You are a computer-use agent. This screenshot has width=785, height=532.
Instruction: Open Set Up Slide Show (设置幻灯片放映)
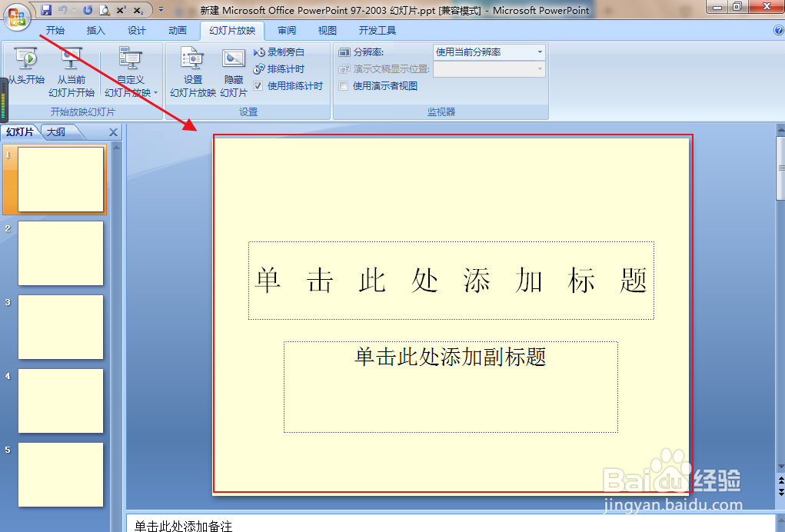click(193, 72)
